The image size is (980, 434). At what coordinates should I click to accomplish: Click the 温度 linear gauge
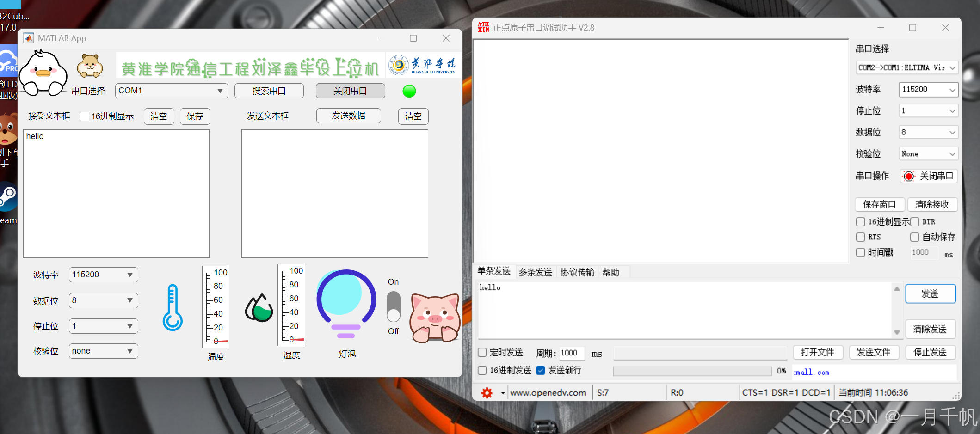(x=216, y=306)
